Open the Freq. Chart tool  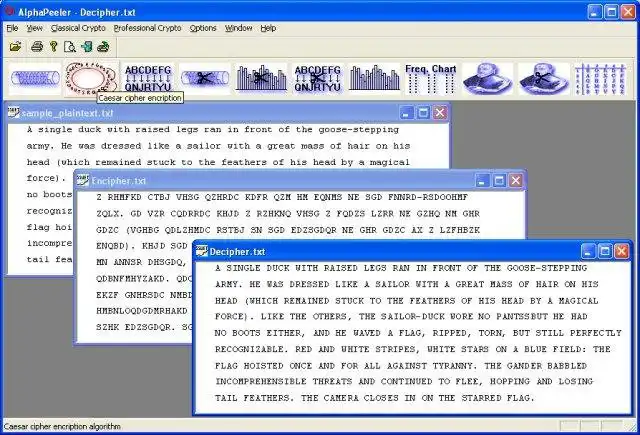(431, 78)
